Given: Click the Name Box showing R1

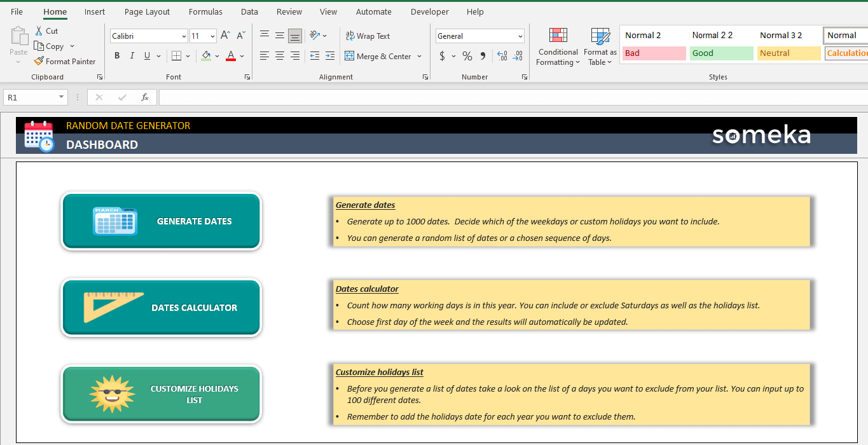Looking at the screenshot, I should pos(31,97).
